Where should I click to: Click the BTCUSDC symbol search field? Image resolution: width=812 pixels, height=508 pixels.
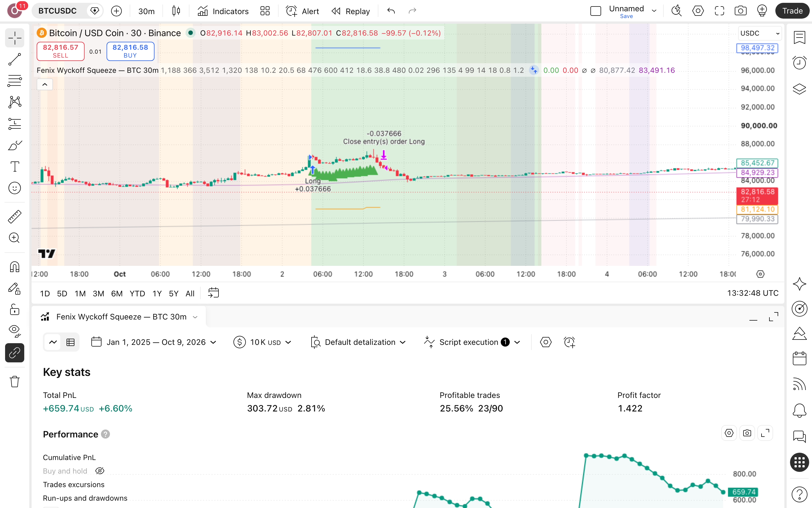tap(58, 11)
